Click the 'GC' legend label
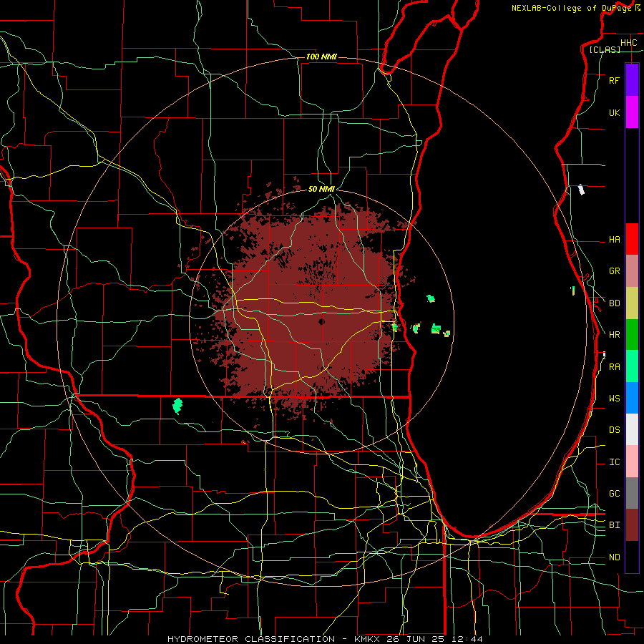The width and height of the screenshot is (644, 644). click(x=614, y=493)
